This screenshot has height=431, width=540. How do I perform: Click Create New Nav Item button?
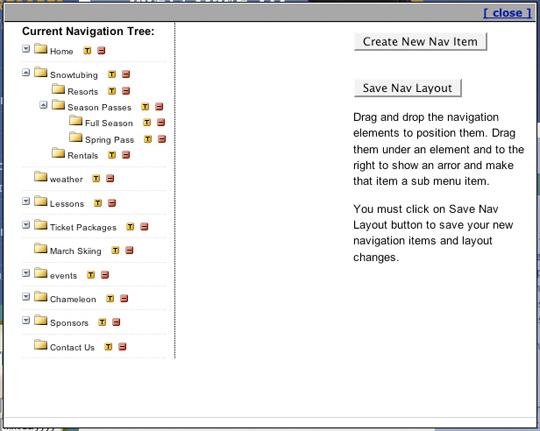click(x=420, y=42)
